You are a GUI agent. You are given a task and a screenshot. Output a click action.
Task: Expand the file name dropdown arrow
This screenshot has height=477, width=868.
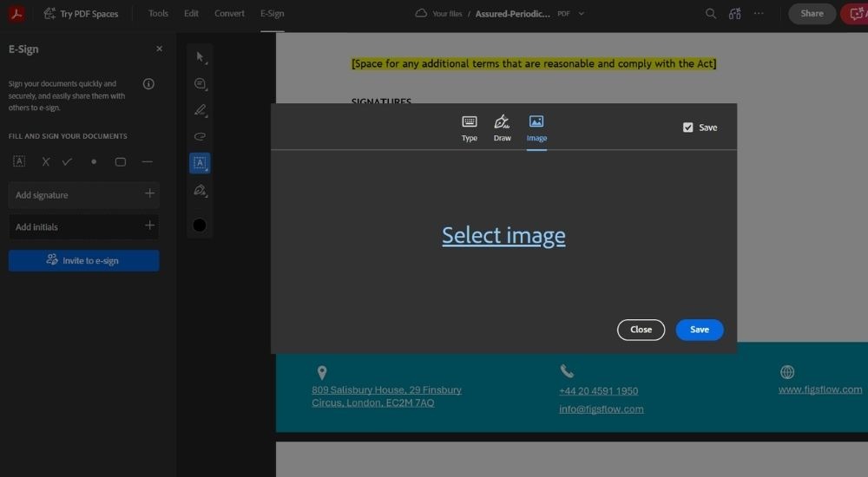(582, 14)
